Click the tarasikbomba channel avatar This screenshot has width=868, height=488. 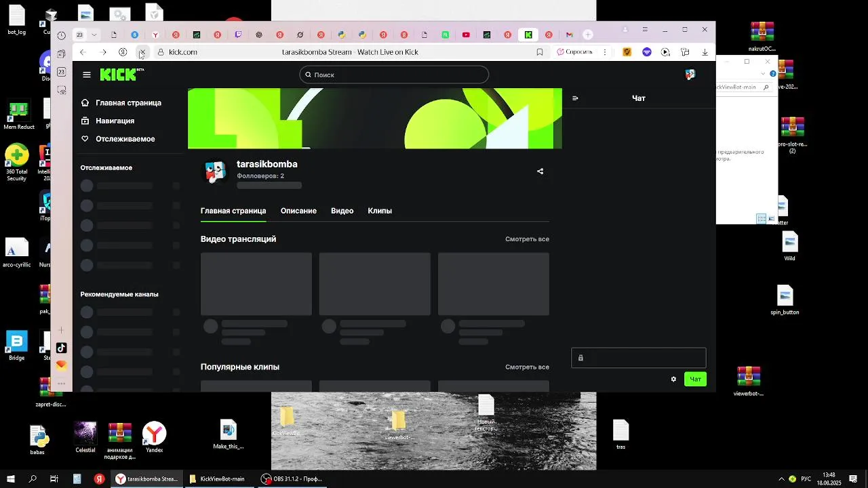click(x=216, y=171)
